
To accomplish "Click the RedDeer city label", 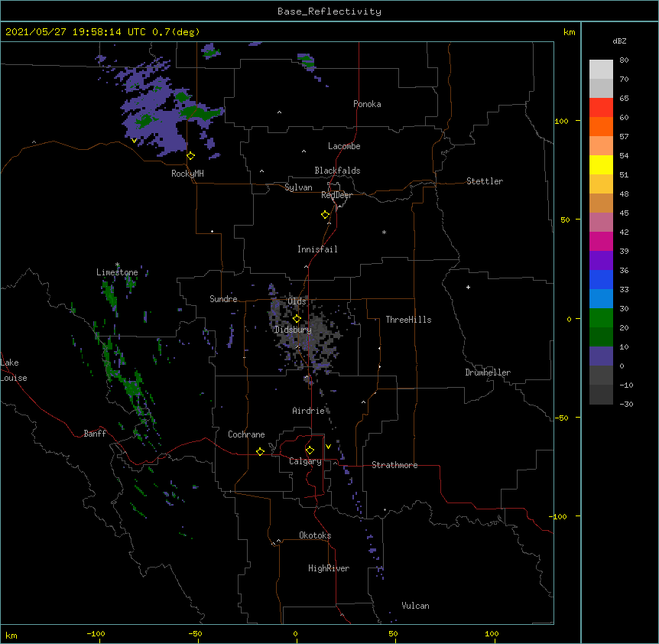I will tap(336, 195).
